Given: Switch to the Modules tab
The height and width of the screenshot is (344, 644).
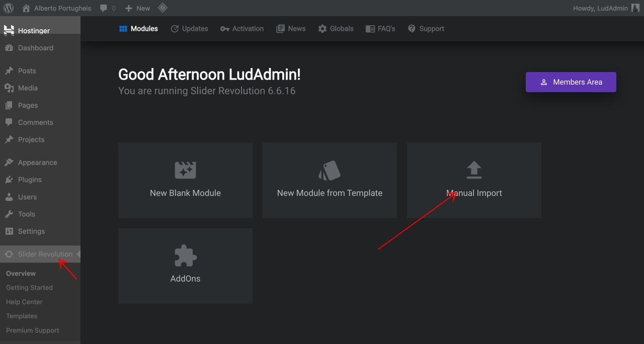Looking at the screenshot, I should pos(138,29).
